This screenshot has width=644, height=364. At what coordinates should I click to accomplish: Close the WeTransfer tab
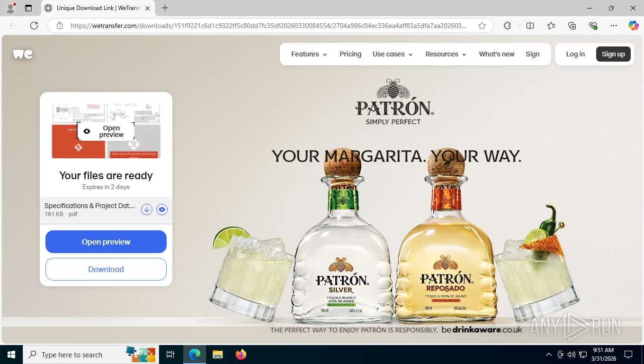(147, 8)
